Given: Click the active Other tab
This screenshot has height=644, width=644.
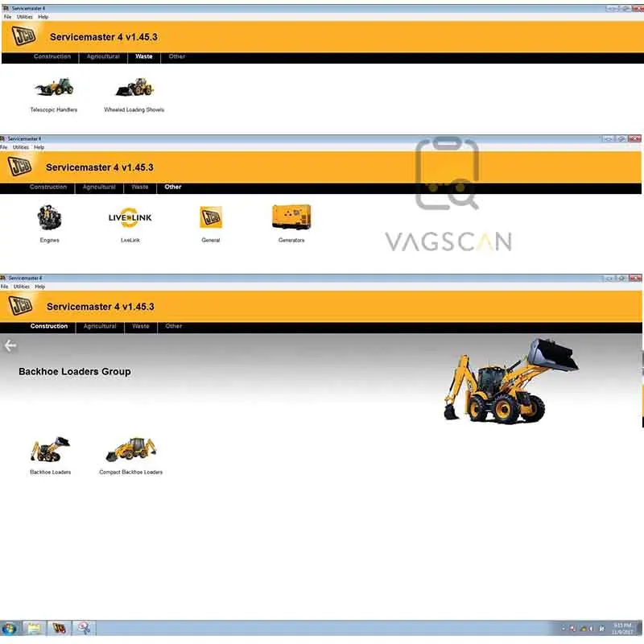Looking at the screenshot, I should pos(173,187).
